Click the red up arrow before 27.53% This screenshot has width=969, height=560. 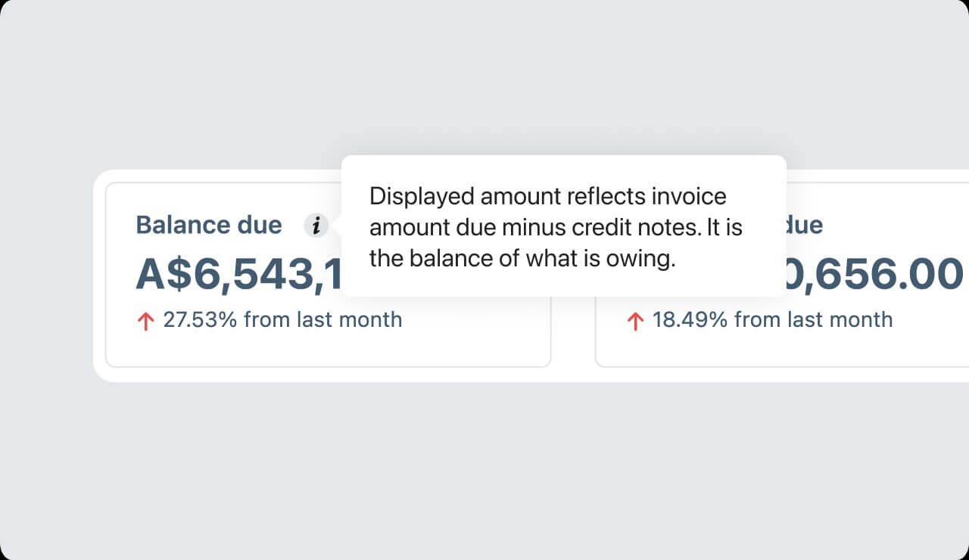145,321
